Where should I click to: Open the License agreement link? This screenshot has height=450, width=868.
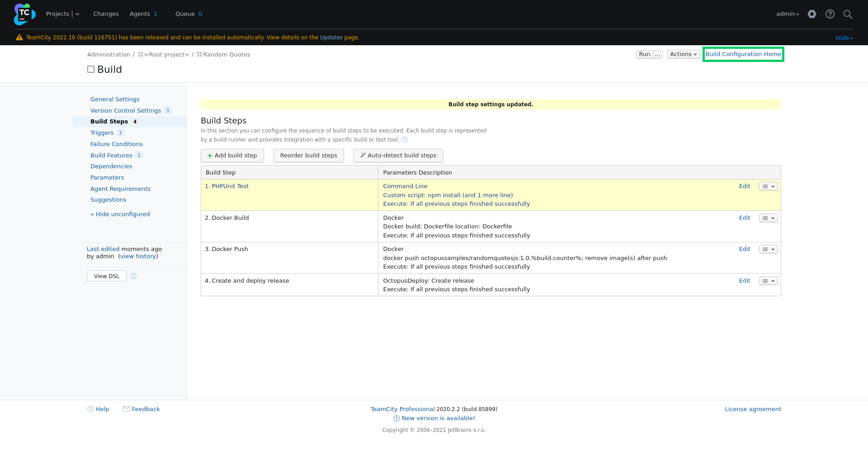(753, 409)
